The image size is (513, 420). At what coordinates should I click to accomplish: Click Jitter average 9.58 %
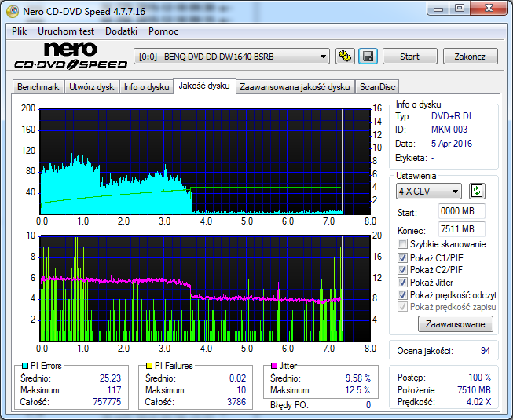tap(358, 378)
